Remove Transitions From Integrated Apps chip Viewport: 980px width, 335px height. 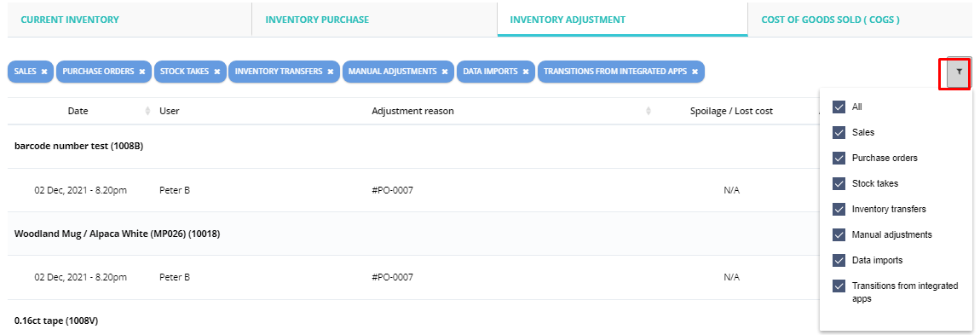tap(695, 72)
